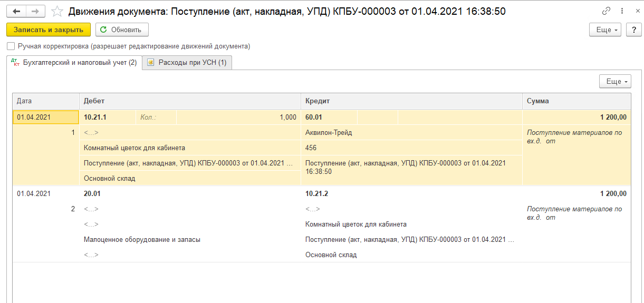This screenshot has width=644, height=303.
Task: Open the top Еще dropdown menu
Action: (605, 30)
